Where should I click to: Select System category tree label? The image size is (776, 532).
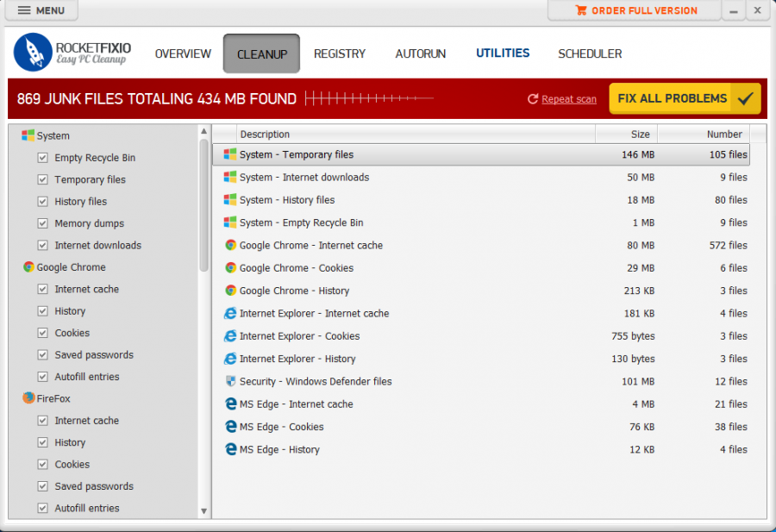point(53,135)
